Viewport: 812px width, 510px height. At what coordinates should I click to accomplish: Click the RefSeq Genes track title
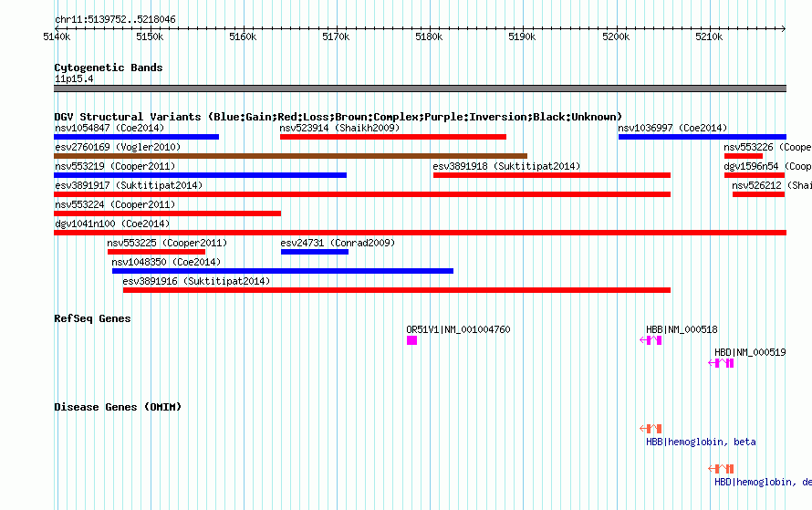point(92,318)
